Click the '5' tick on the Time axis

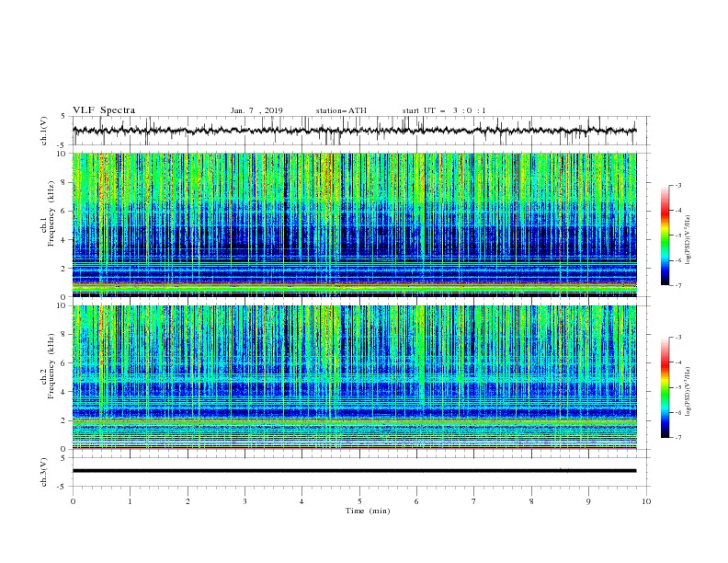(x=359, y=501)
